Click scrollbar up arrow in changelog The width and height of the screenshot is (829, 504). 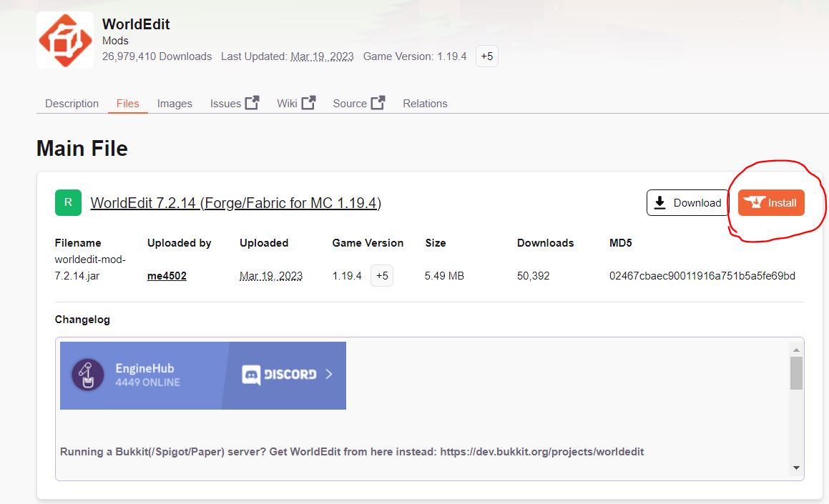tap(796, 350)
